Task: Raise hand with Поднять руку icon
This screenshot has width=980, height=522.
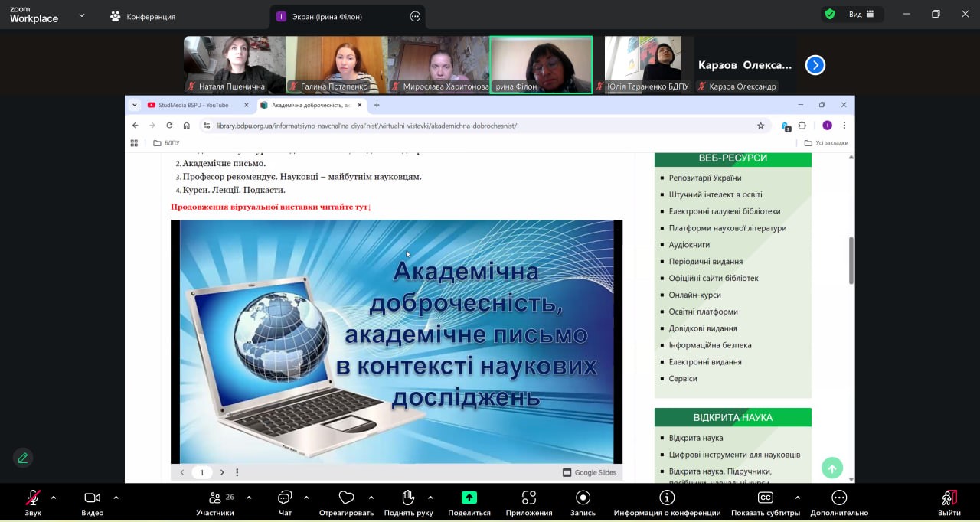Action: click(x=408, y=498)
